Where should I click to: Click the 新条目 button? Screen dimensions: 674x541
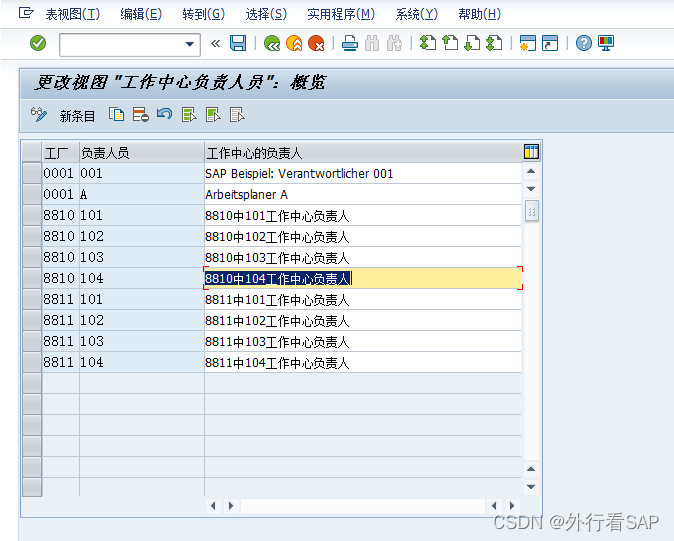click(77, 116)
